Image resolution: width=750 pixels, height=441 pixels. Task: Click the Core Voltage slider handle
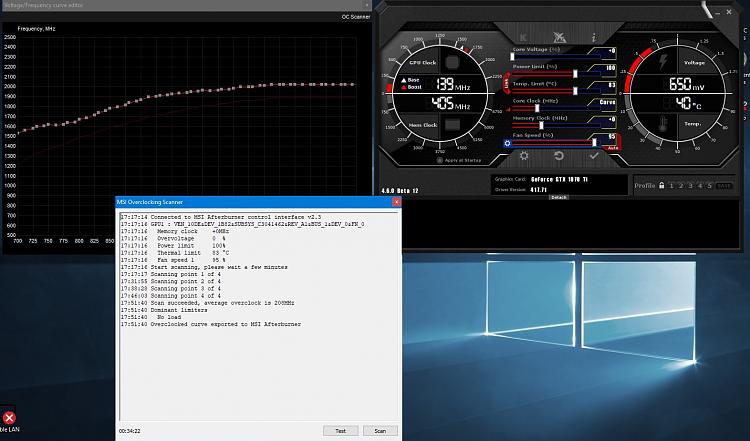point(512,56)
